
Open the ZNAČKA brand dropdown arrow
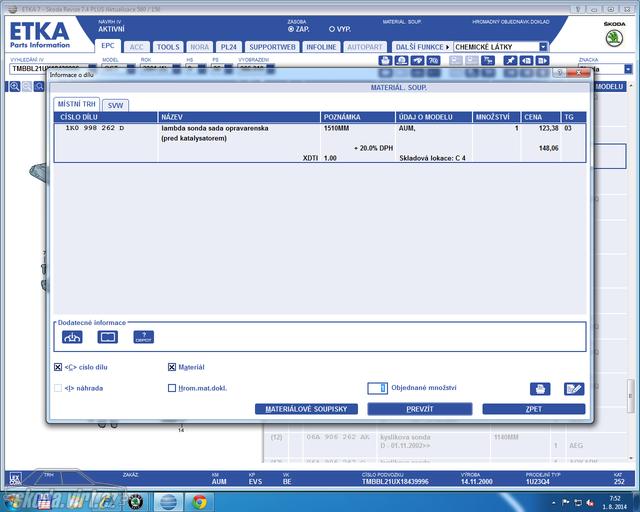628,69
